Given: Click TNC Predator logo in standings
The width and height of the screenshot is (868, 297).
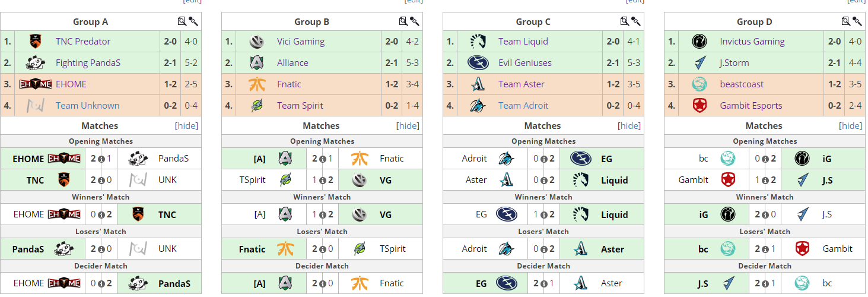Looking at the screenshot, I should tap(36, 42).
